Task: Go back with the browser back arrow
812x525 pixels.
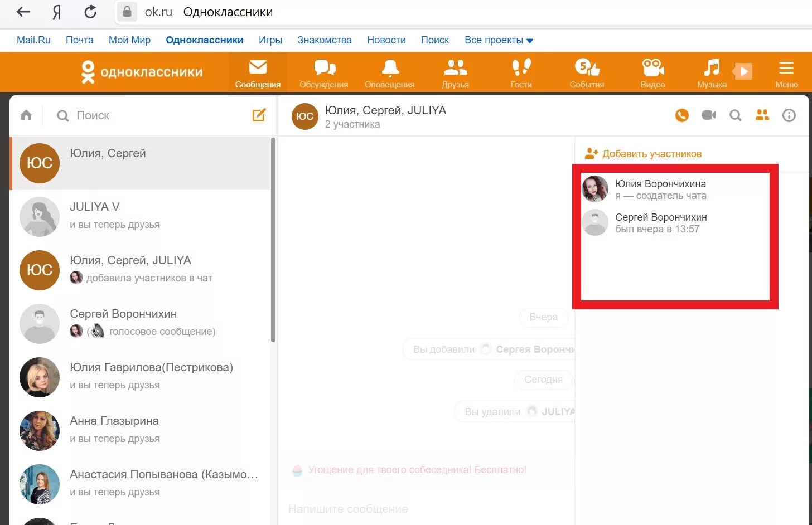Action: click(x=23, y=12)
